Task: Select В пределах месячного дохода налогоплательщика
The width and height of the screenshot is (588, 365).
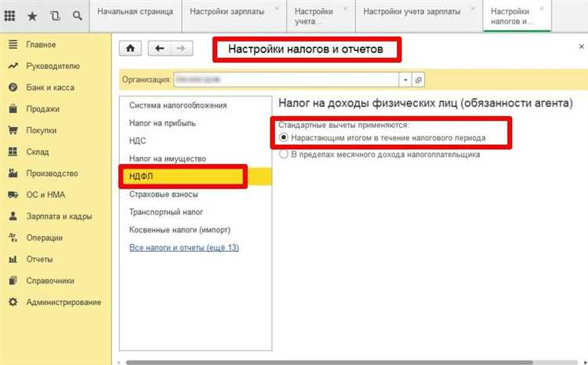Action: tap(284, 155)
